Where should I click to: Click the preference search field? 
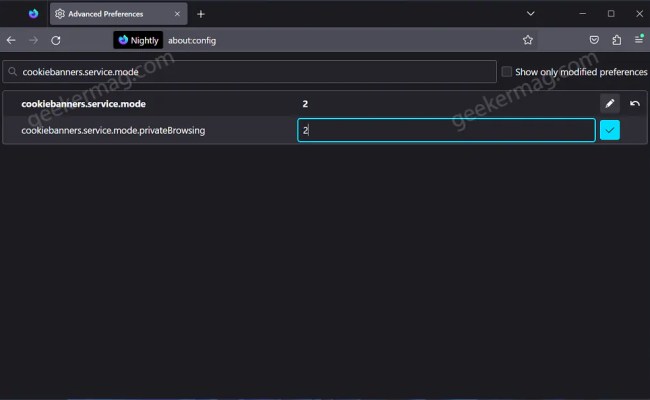click(x=250, y=72)
